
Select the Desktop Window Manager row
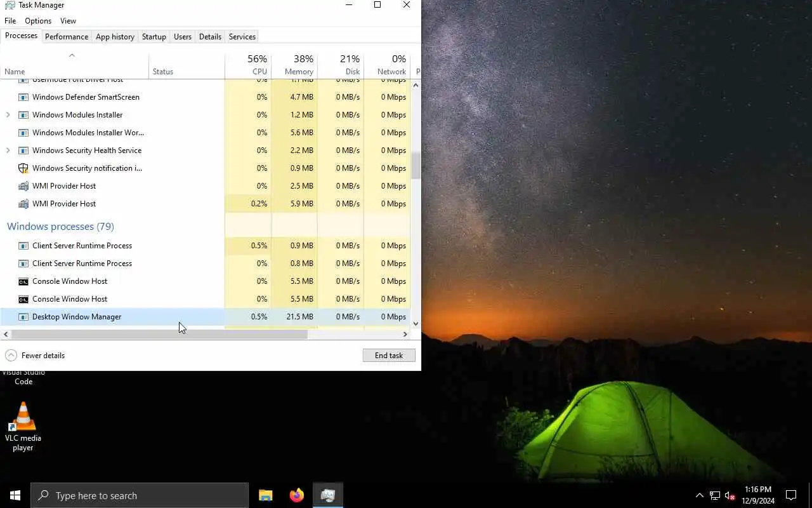pos(206,317)
